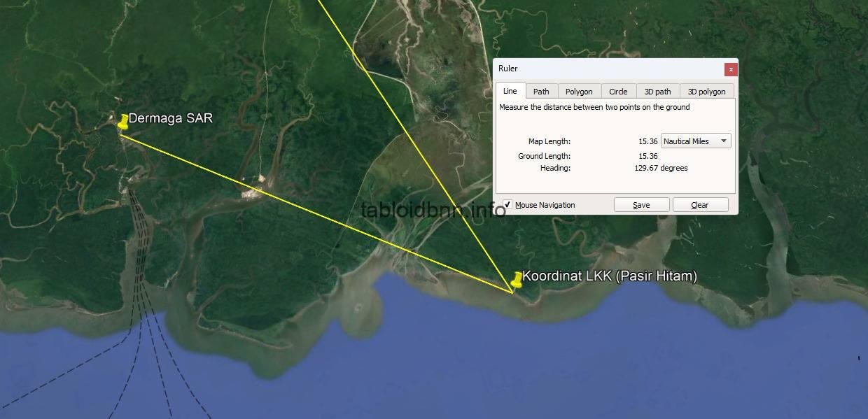This screenshot has width=868, height=419.
Task: Open the Circle tab
Action: pyautogui.click(x=618, y=92)
